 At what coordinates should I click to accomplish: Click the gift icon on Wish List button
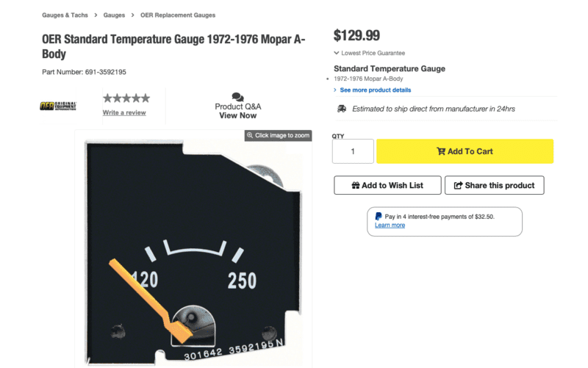[356, 185]
